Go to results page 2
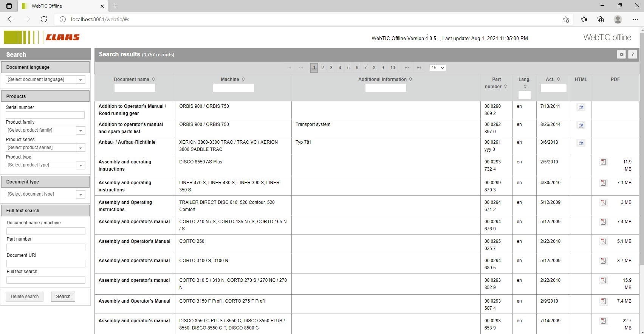Image resolution: width=644 pixels, height=334 pixels. (322, 68)
